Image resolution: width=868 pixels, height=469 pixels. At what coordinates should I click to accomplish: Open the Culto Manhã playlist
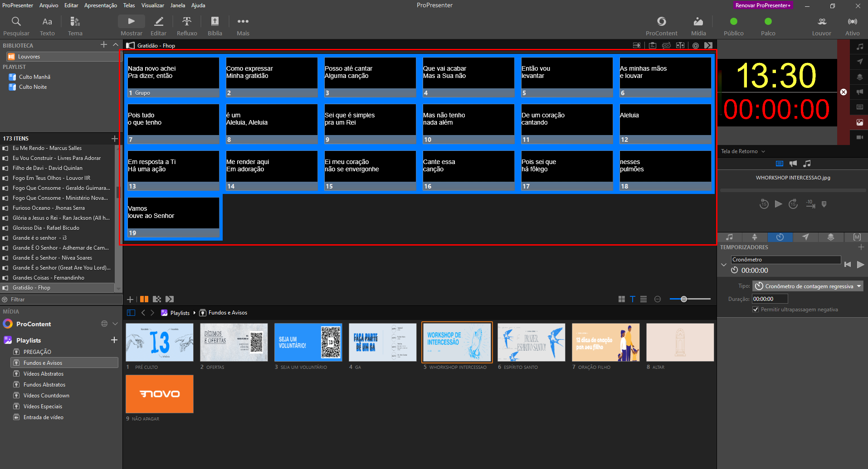coord(34,77)
